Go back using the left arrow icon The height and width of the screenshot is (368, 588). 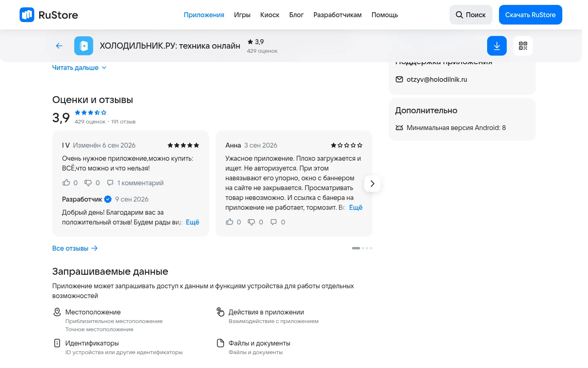(59, 46)
